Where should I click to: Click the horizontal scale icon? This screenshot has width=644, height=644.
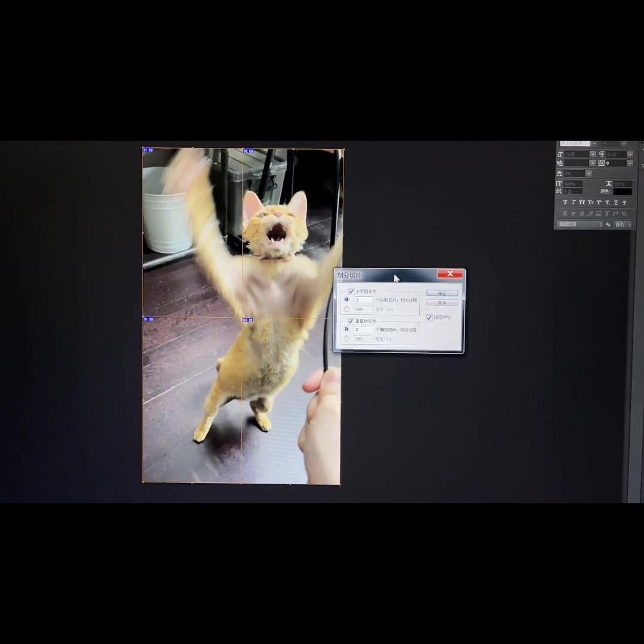pyautogui.click(x=609, y=184)
